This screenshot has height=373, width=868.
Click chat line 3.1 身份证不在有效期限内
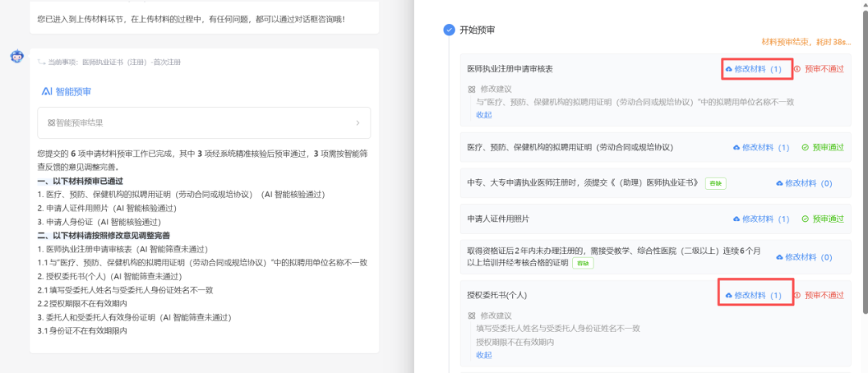pyautogui.click(x=83, y=331)
